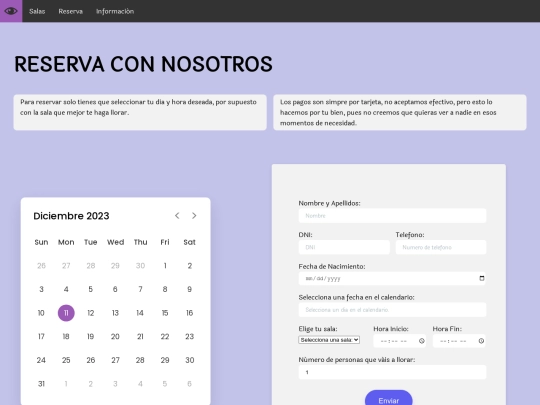Screen dimensions: 540x405
Task: Select greyed November 30 in calendar
Action: click(140, 266)
